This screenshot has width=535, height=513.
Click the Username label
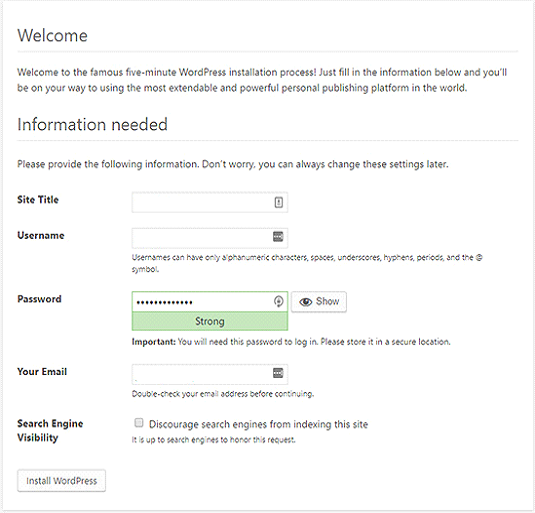click(41, 235)
